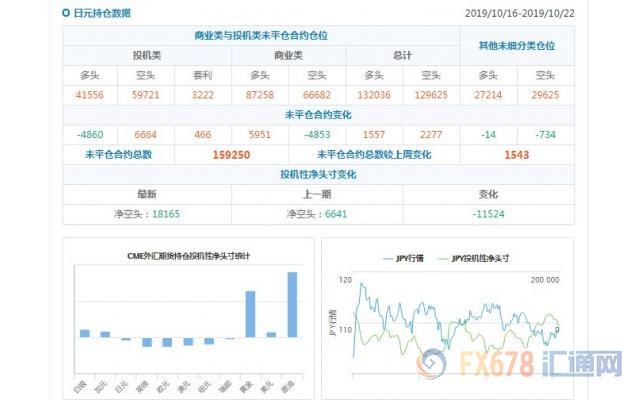Select the latest net short 18165 cell
640x400 pixels.
[x=147, y=214]
